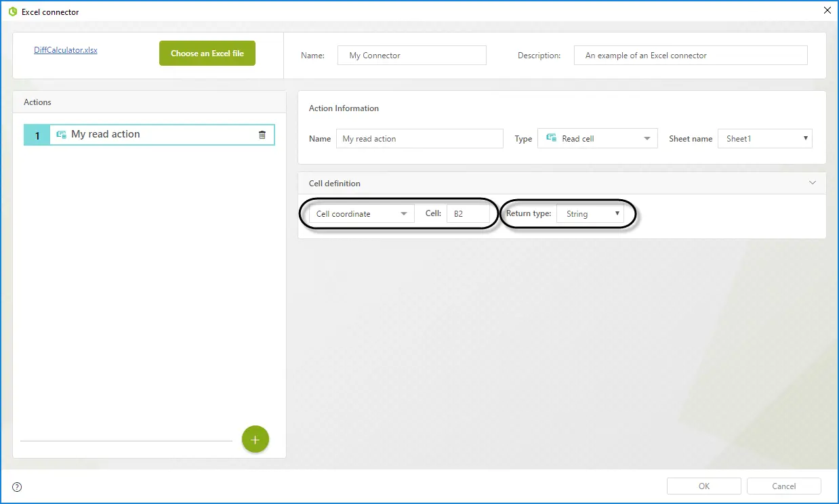The height and width of the screenshot is (504, 839).
Task: Click the Cell definition heading text
Action: click(x=335, y=184)
